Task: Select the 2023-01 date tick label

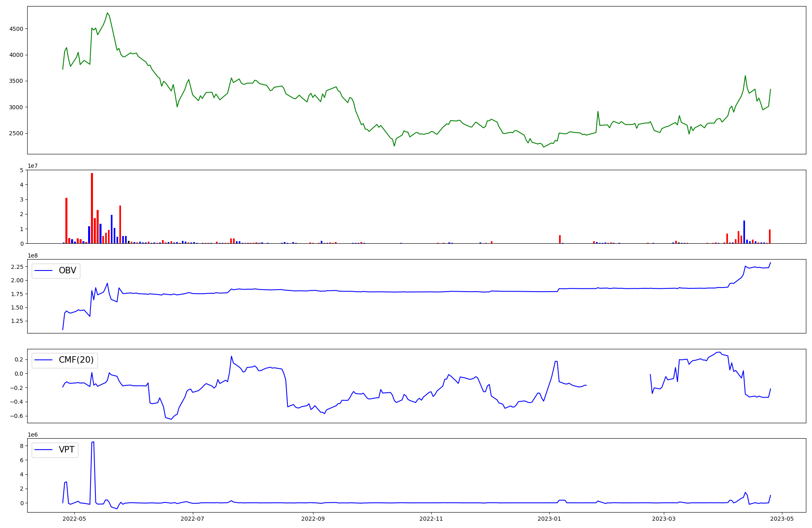Action: (x=549, y=519)
